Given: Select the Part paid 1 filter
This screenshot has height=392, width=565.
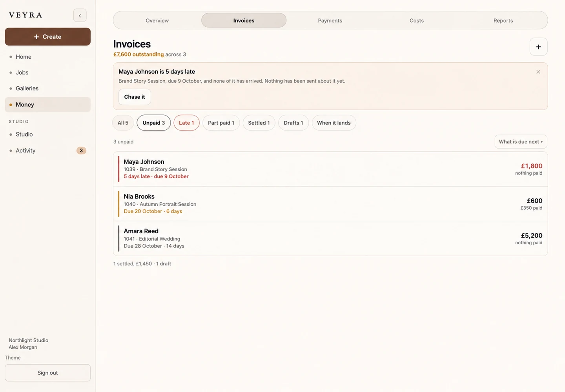Looking at the screenshot, I should click(221, 123).
